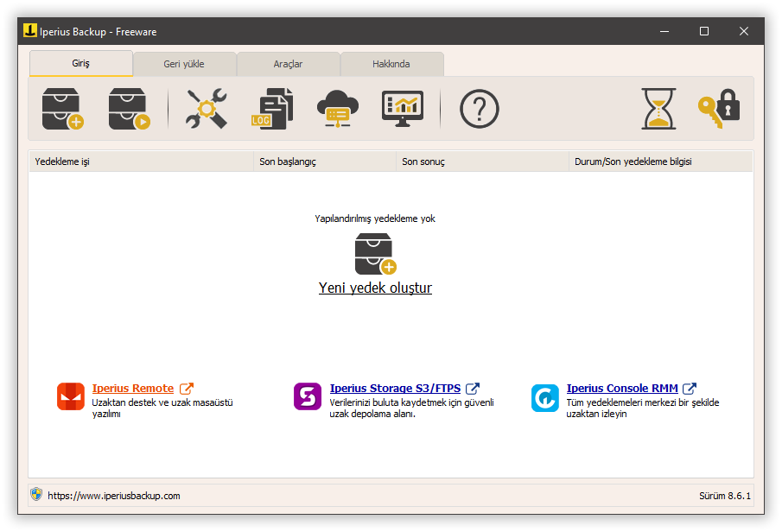
Task: Close the Iperius Backup window
Action: pyautogui.click(x=744, y=31)
